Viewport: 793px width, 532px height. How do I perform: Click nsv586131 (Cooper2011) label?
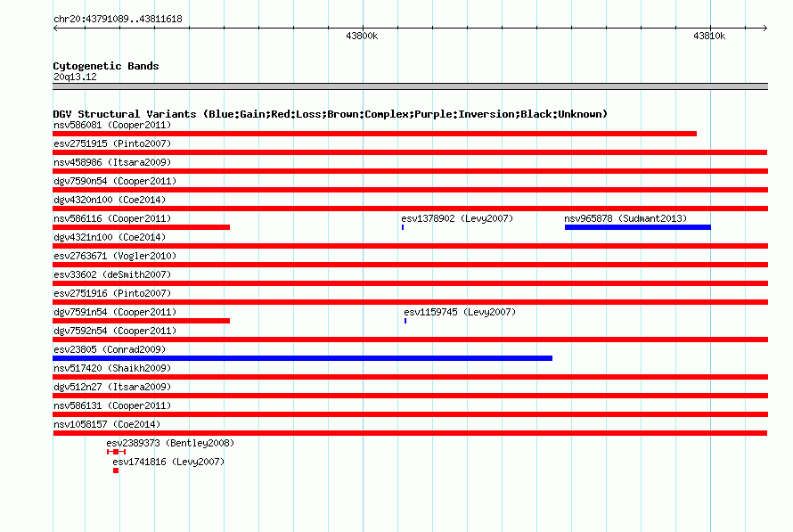point(112,405)
